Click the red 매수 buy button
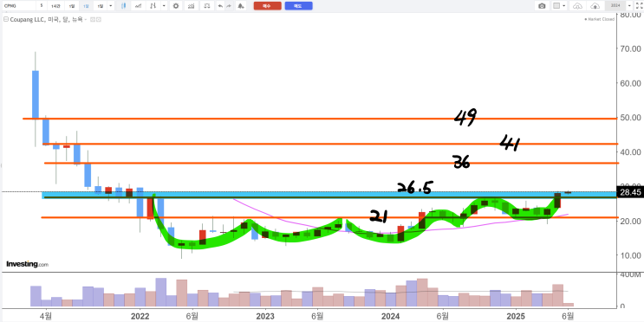The image size is (644, 322). tap(267, 6)
